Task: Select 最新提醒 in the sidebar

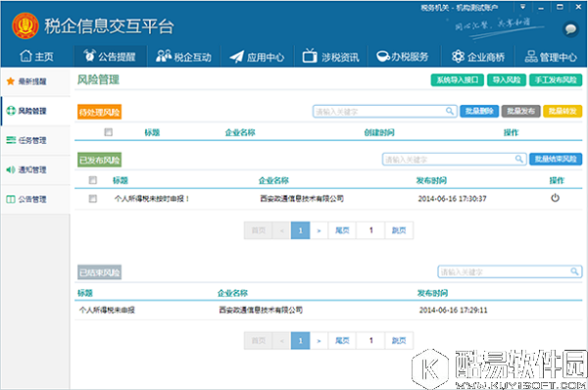Action: [35, 81]
